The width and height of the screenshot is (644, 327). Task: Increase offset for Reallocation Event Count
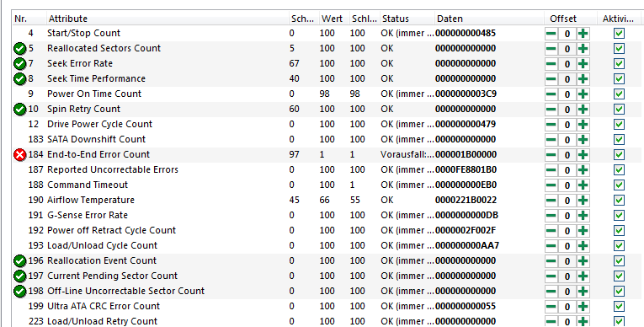pyautogui.click(x=583, y=260)
